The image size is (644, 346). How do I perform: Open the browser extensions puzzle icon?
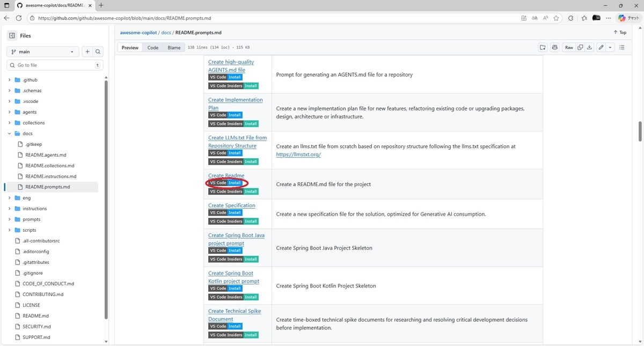(x=570, y=18)
